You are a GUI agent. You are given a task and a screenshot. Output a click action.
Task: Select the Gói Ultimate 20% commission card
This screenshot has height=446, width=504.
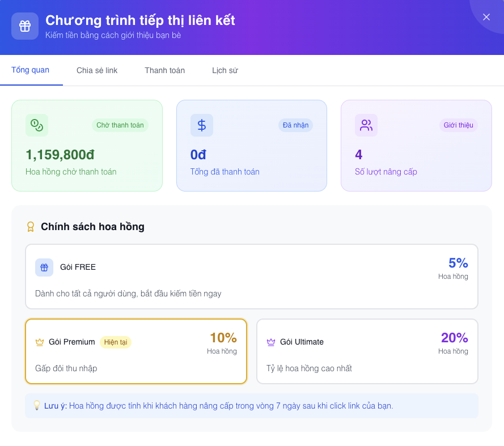pos(367,351)
